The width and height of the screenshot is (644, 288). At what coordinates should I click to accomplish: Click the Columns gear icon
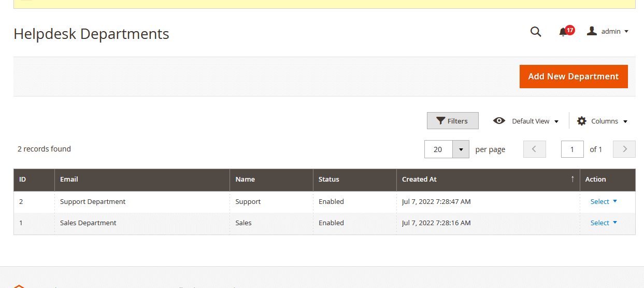(582, 121)
